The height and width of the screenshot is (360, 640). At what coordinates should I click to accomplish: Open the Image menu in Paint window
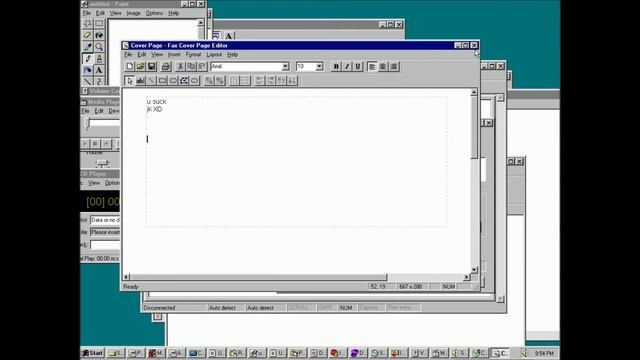coord(133,13)
